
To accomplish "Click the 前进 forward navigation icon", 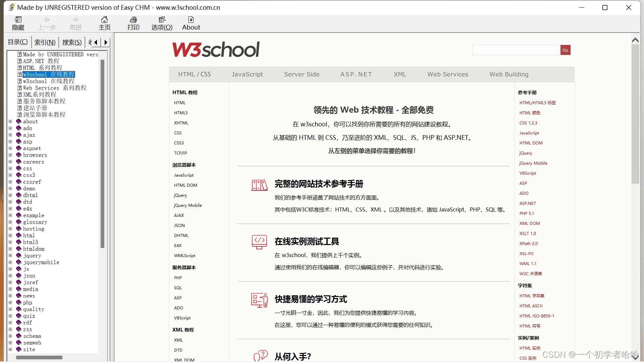I will click(x=75, y=23).
